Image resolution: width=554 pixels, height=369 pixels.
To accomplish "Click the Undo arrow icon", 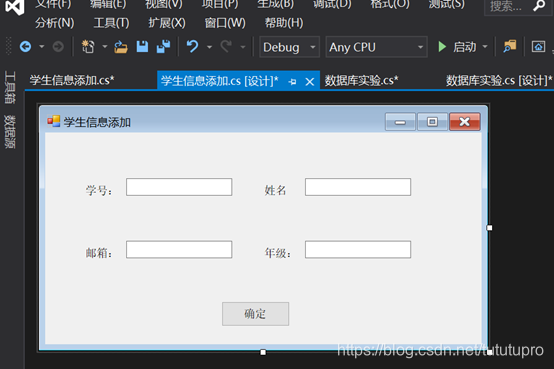I will pyautogui.click(x=193, y=47).
